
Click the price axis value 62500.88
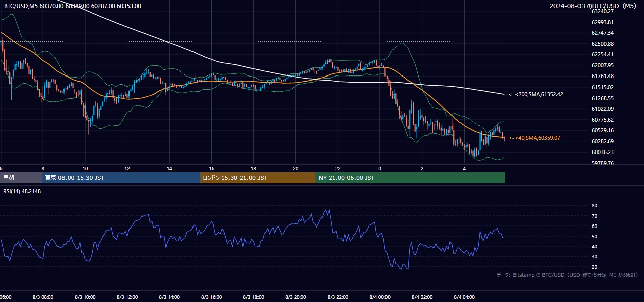(x=602, y=44)
